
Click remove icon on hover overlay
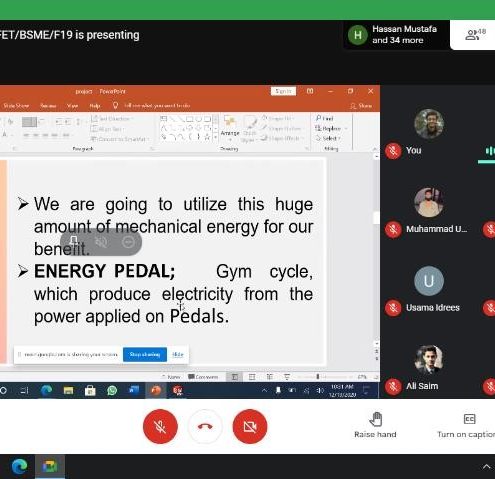pyautogui.click(x=128, y=242)
